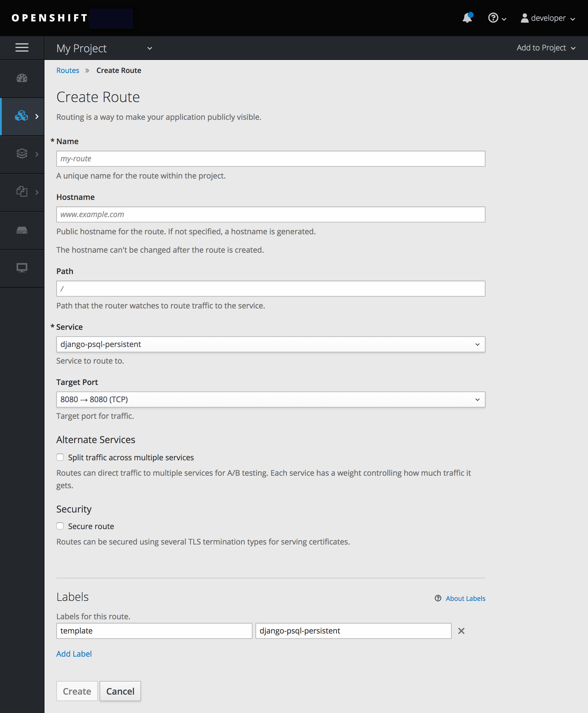Enable Split traffic across multiple services
This screenshot has width=588, height=713.
(60, 456)
